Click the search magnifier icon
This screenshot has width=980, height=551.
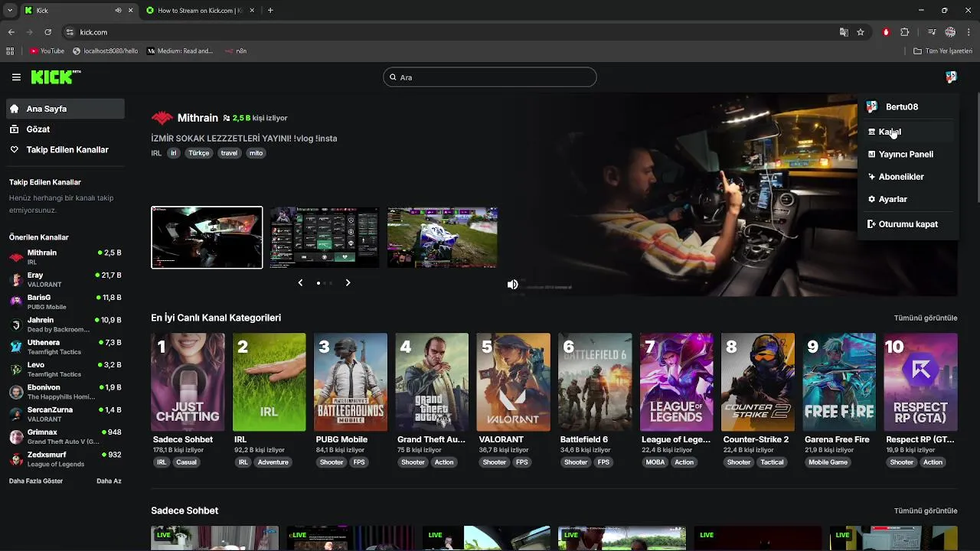coord(394,77)
